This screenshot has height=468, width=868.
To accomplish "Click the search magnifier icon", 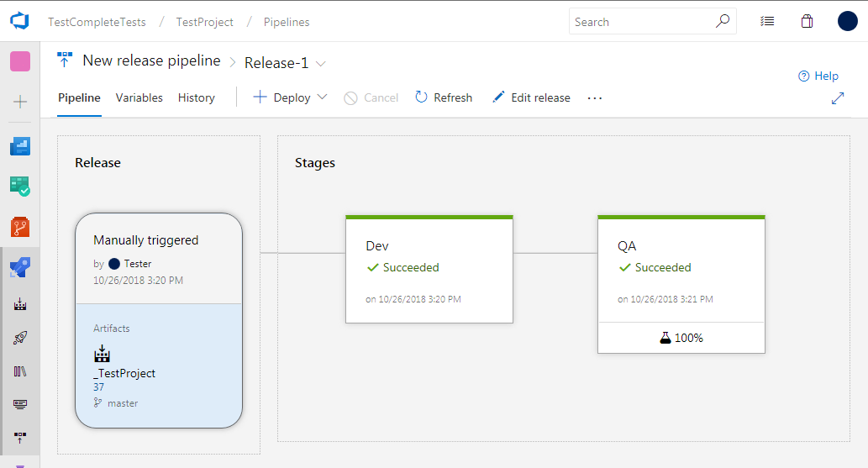I will [723, 22].
